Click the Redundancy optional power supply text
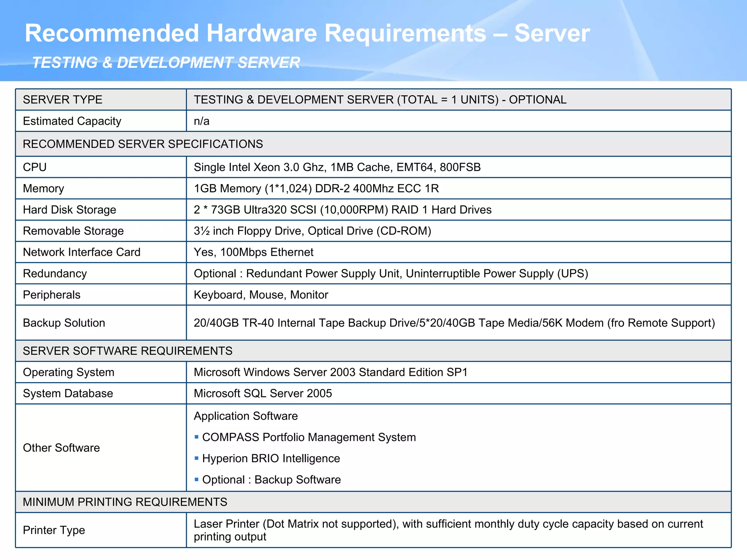The width and height of the screenshot is (747, 560). pos(391,273)
